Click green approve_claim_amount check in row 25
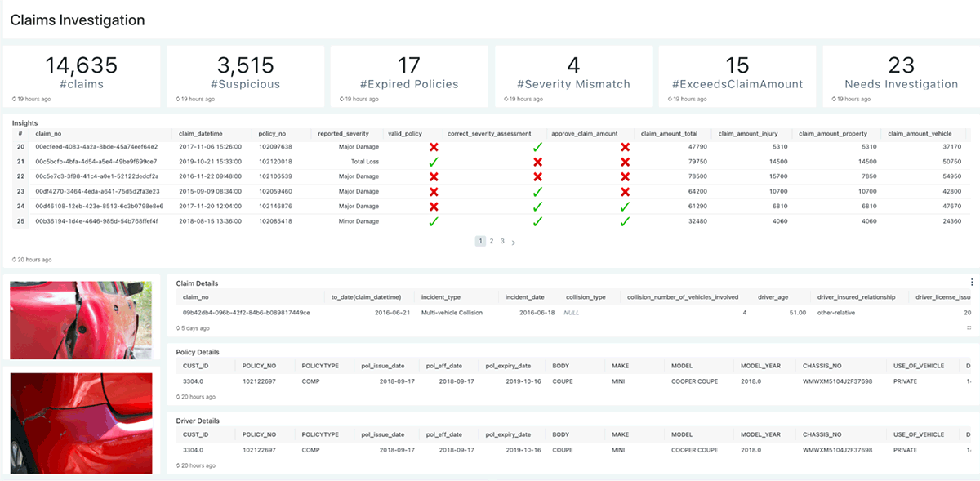Viewport: 980px width, 481px height. point(625,221)
